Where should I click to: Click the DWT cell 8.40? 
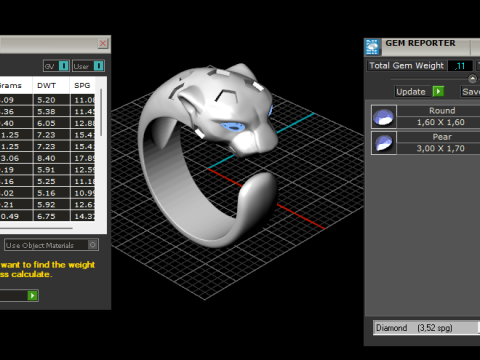coord(51,158)
